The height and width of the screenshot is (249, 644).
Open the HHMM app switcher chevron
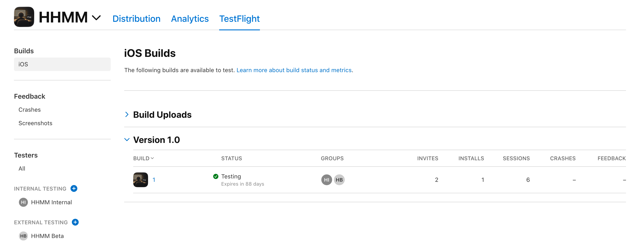(x=96, y=18)
